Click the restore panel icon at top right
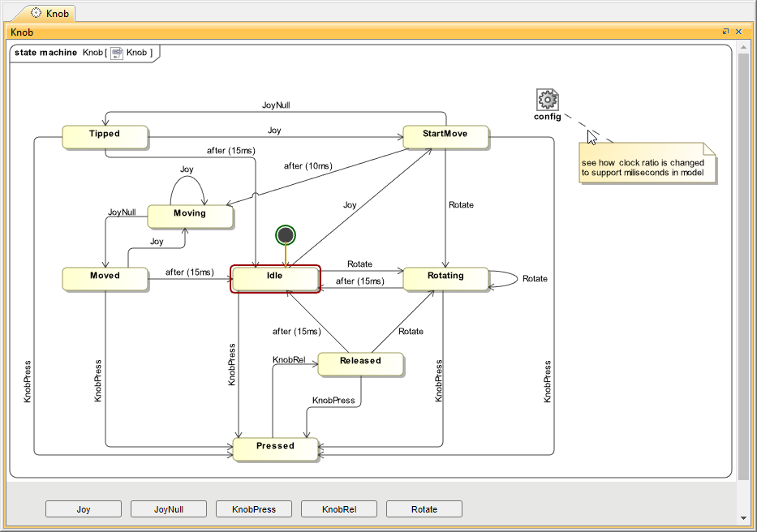Screen dimensions: 757x532 726,32
